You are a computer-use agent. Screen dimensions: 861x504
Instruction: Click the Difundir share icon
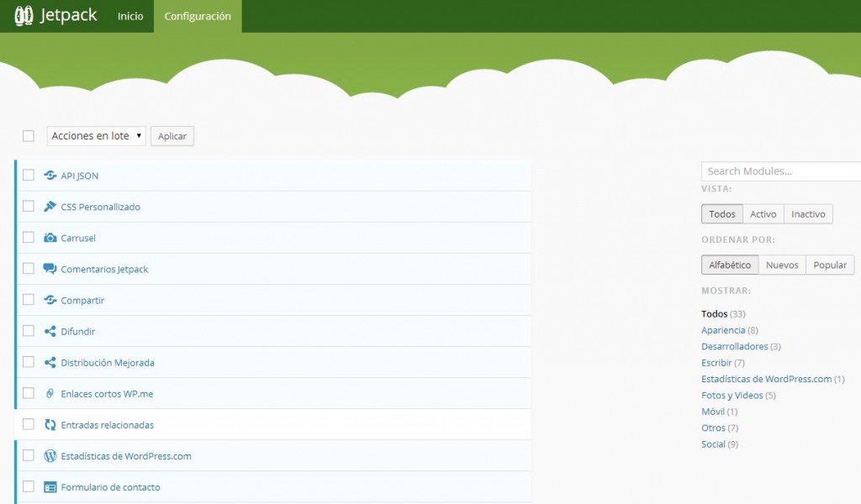coord(50,331)
